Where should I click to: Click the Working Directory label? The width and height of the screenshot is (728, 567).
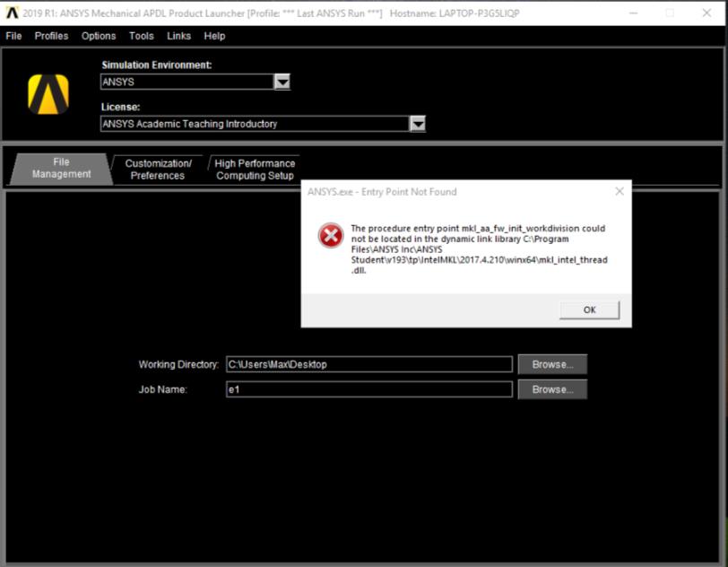click(178, 364)
